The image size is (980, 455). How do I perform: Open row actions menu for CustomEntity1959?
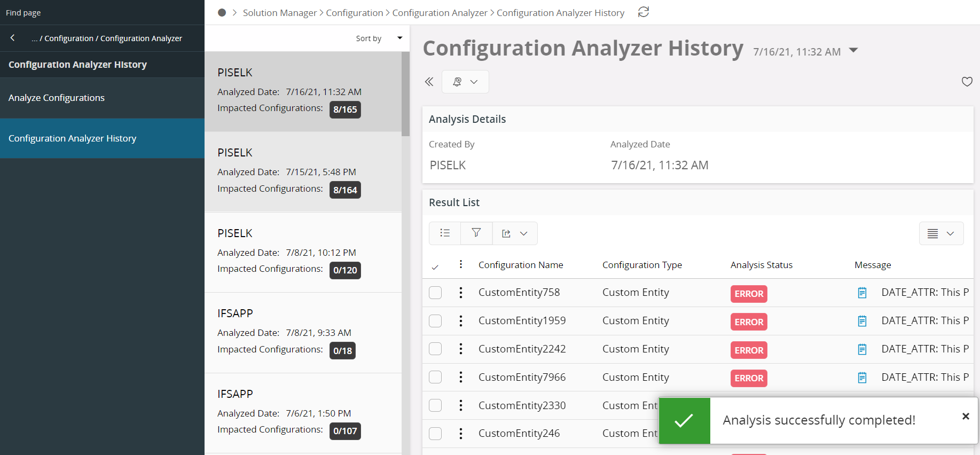click(461, 321)
